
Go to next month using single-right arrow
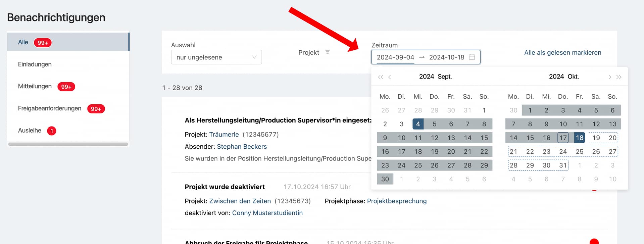pos(609,77)
